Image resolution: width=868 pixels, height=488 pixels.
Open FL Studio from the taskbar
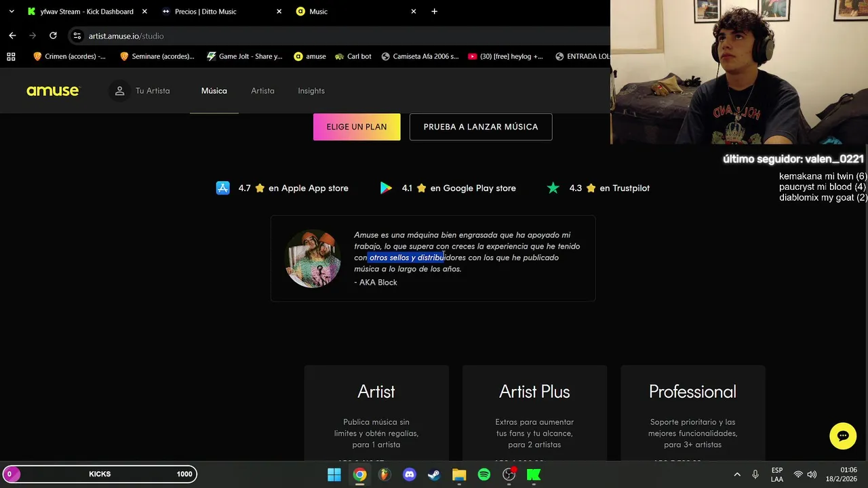tap(384, 474)
